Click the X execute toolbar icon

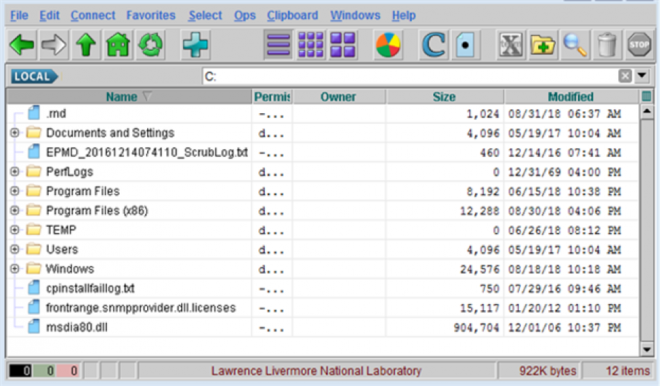click(x=511, y=44)
